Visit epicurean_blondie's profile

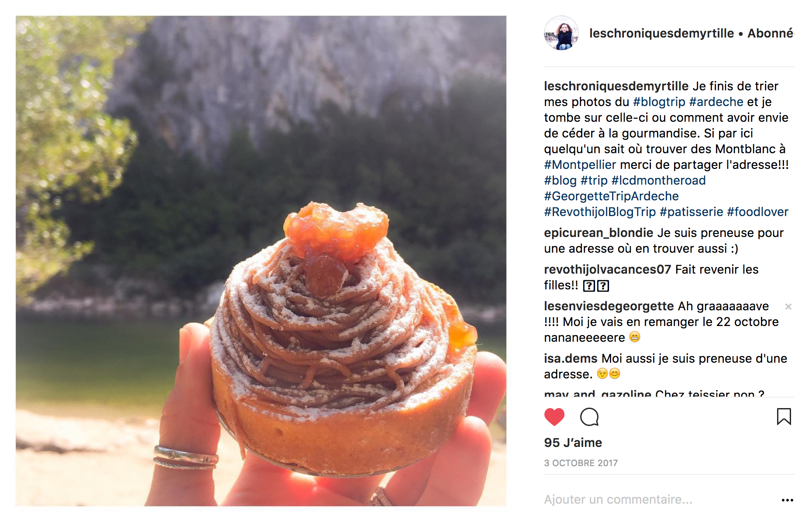(599, 233)
